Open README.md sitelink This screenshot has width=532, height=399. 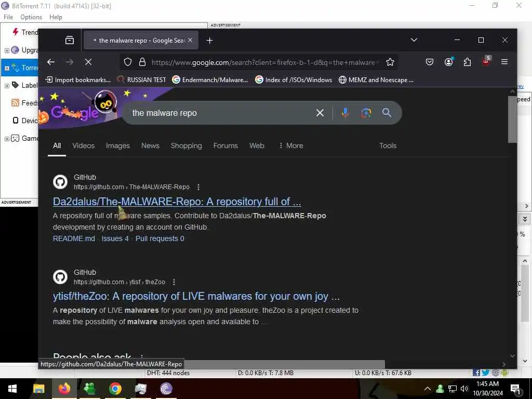pos(74,238)
